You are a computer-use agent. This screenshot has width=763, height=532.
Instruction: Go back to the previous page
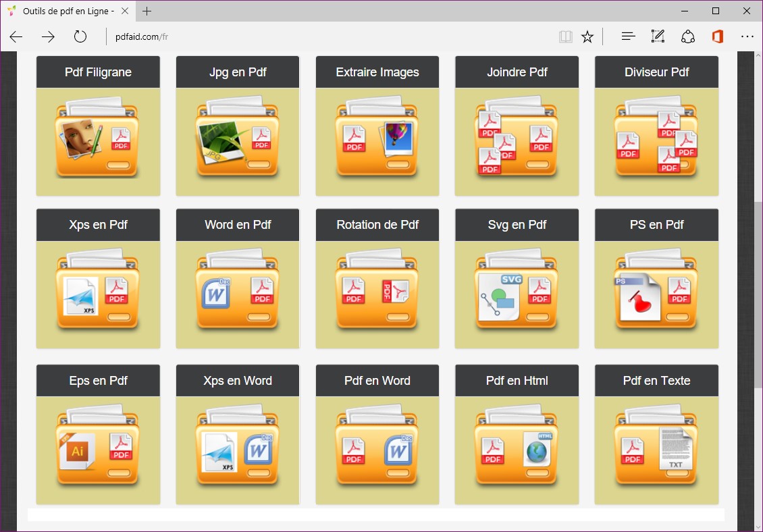[x=16, y=36]
